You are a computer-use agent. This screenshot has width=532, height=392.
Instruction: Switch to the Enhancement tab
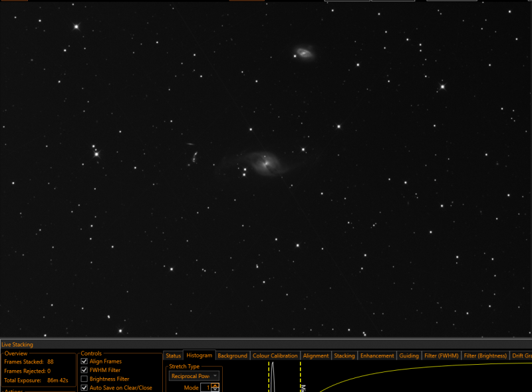point(377,355)
